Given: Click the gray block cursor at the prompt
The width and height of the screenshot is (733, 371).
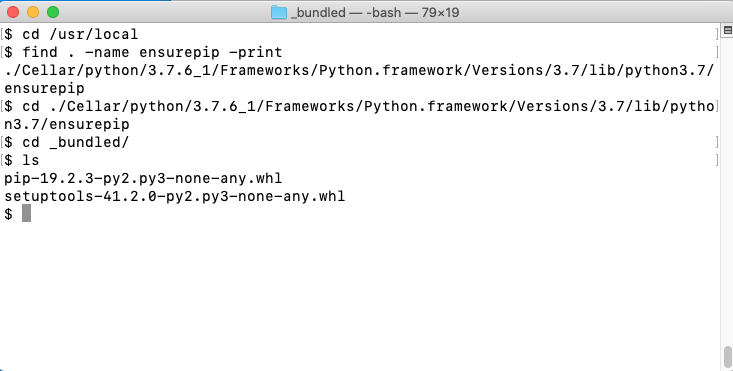Looking at the screenshot, I should coord(26,213).
